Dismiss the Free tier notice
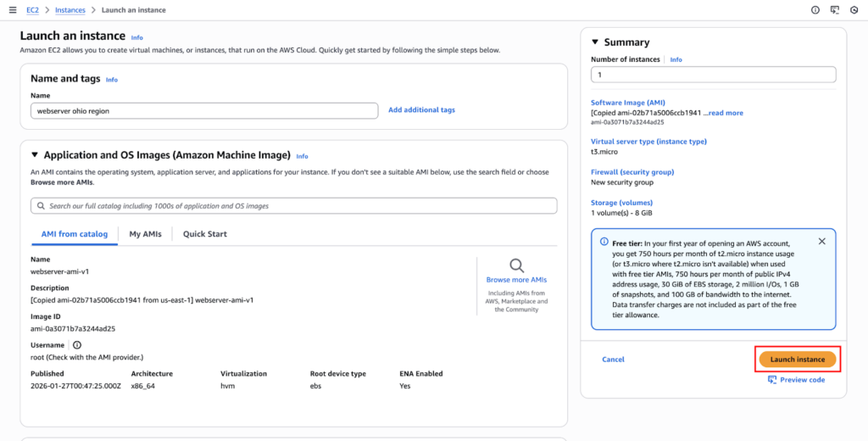The height and width of the screenshot is (441, 868). 821,242
